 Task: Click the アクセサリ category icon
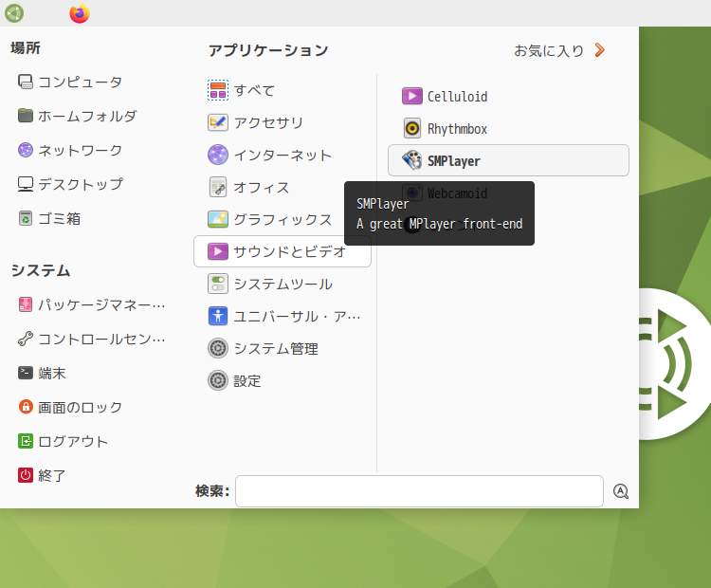[218, 122]
